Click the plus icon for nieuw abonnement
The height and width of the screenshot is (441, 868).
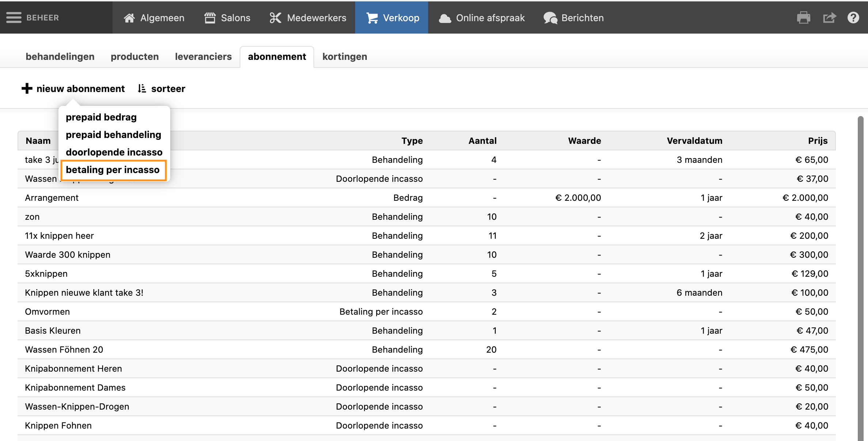coord(27,88)
